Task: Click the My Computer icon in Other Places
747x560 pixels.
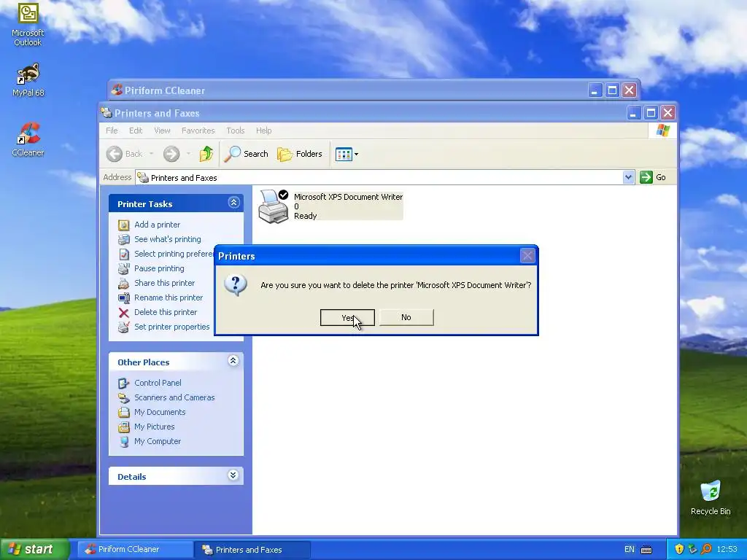Action: [124, 441]
